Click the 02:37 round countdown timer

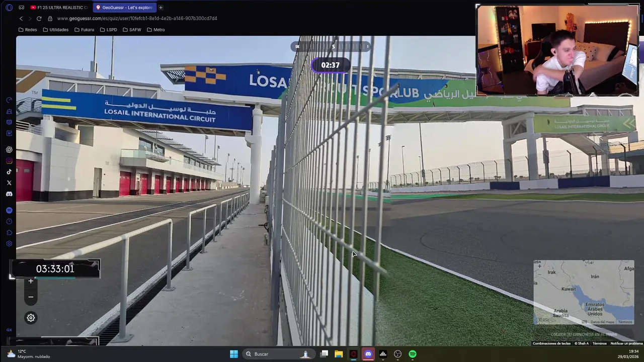point(331,65)
